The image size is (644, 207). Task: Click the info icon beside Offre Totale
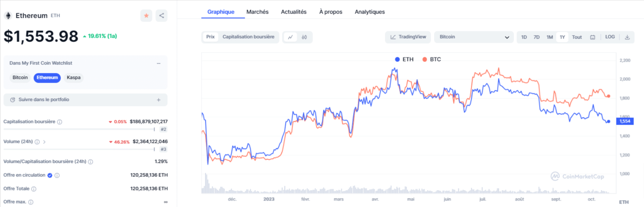tap(34, 189)
